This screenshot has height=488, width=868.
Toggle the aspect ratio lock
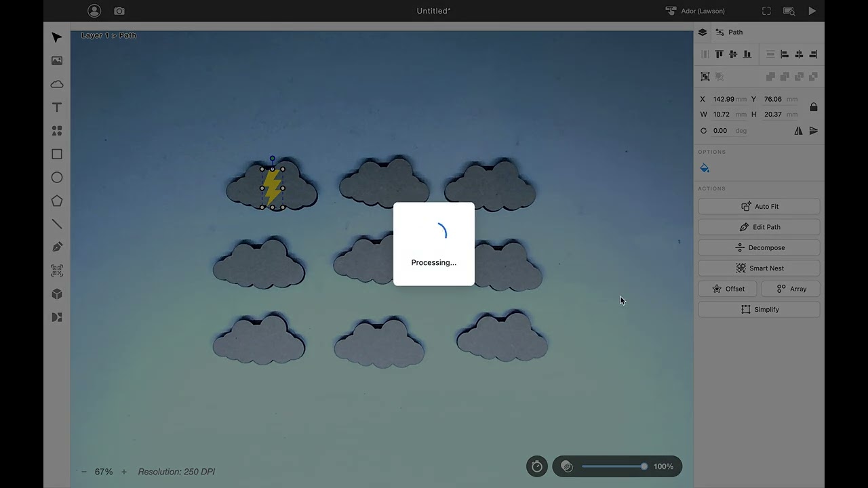tap(814, 107)
